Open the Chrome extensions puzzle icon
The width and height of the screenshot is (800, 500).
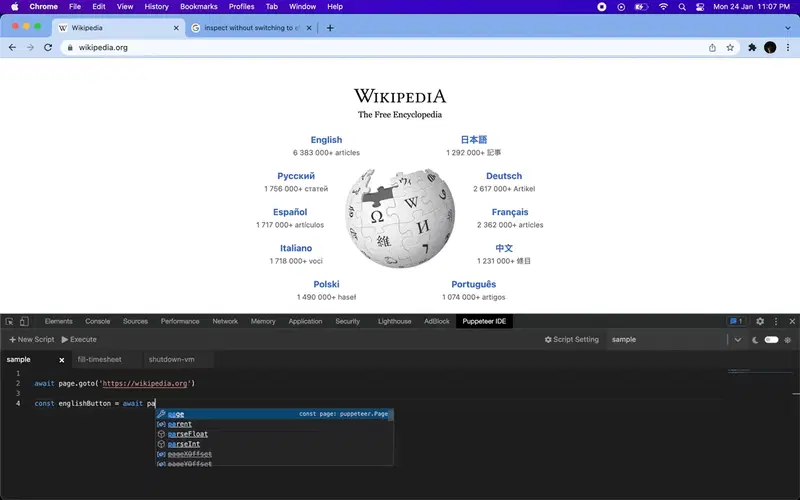[x=752, y=47]
